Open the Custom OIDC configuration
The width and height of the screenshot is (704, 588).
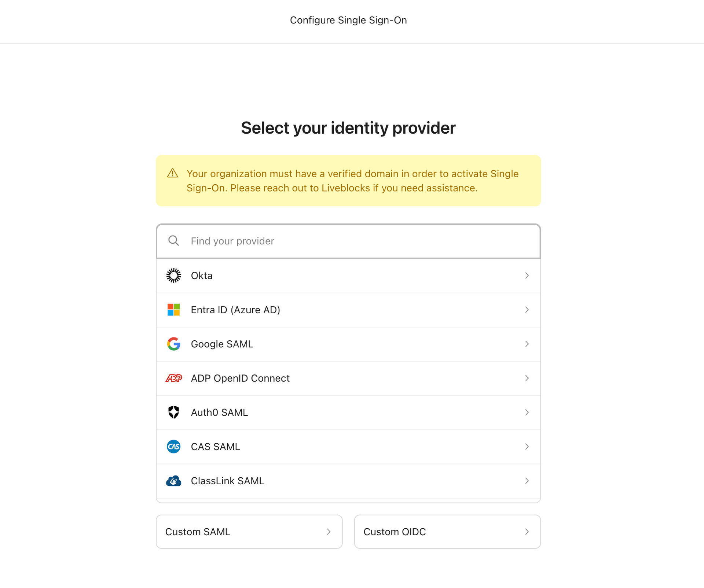click(x=447, y=532)
